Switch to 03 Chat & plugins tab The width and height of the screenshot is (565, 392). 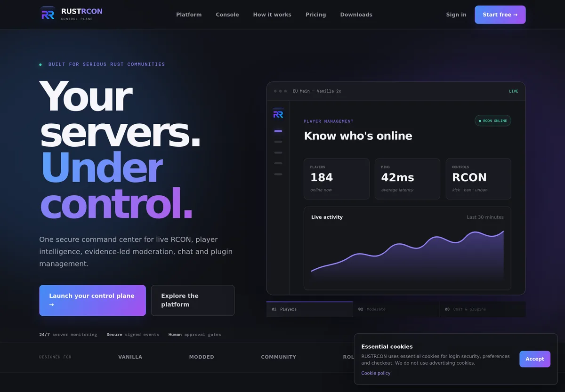pyautogui.click(x=483, y=309)
